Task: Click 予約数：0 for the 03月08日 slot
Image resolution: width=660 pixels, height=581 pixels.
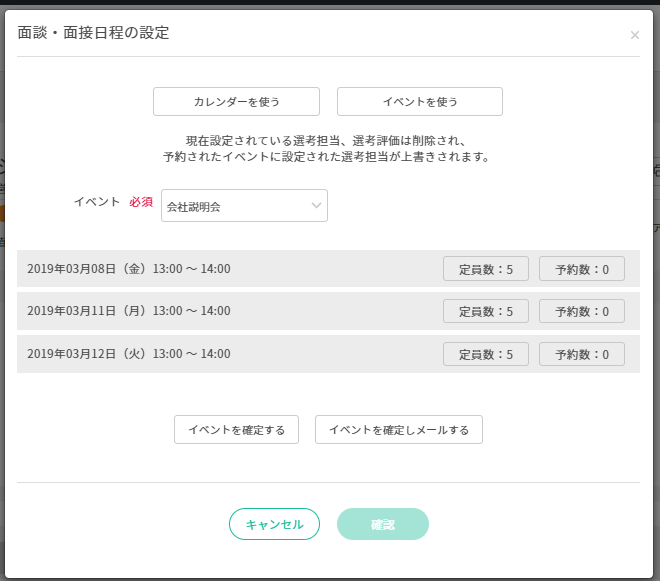Action: pyautogui.click(x=581, y=269)
